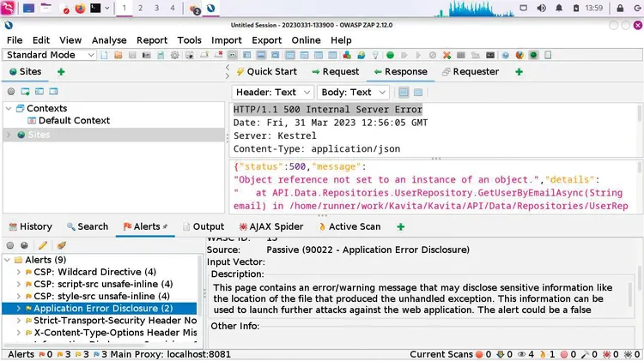Open the Standard Mode dropdown
Image resolution: width=644 pixels, height=361 pixels.
50,55
